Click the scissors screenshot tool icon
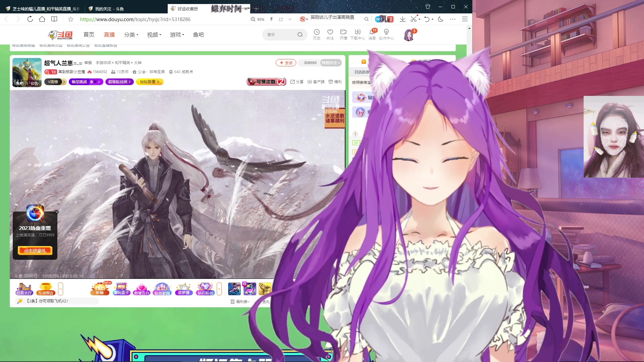 click(x=414, y=19)
